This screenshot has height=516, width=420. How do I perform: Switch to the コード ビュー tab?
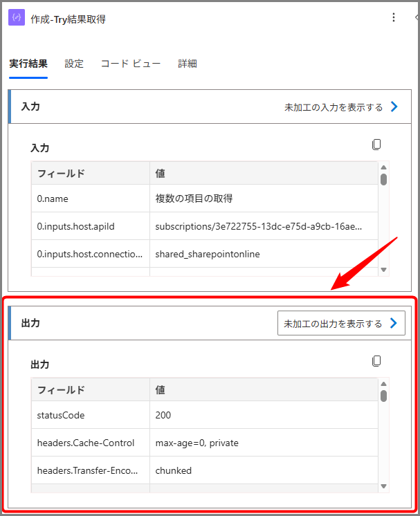(x=131, y=64)
